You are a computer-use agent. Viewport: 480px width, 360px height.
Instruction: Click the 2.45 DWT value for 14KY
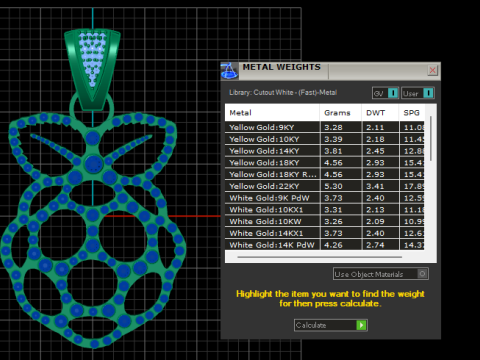pos(375,151)
